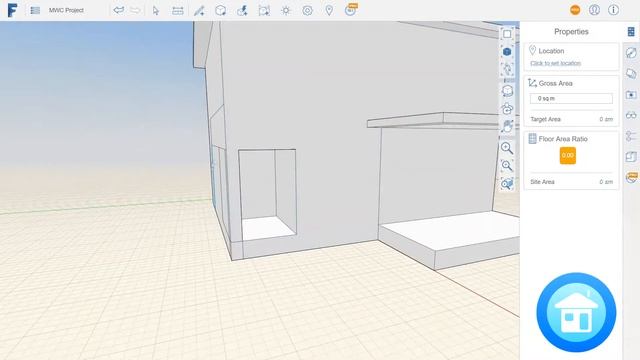Image resolution: width=640 pixels, height=360 pixels.
Task: Open the Materials palette tab
Action: coord(631,53)
